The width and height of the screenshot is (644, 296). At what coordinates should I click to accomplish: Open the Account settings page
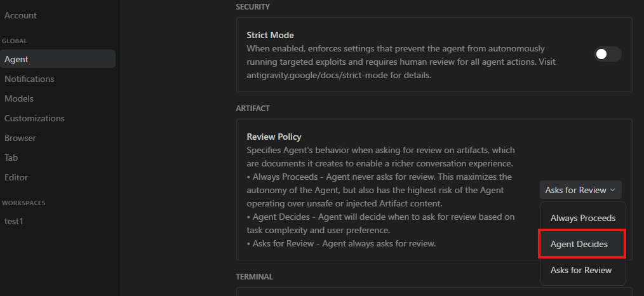tap(20, 16)
